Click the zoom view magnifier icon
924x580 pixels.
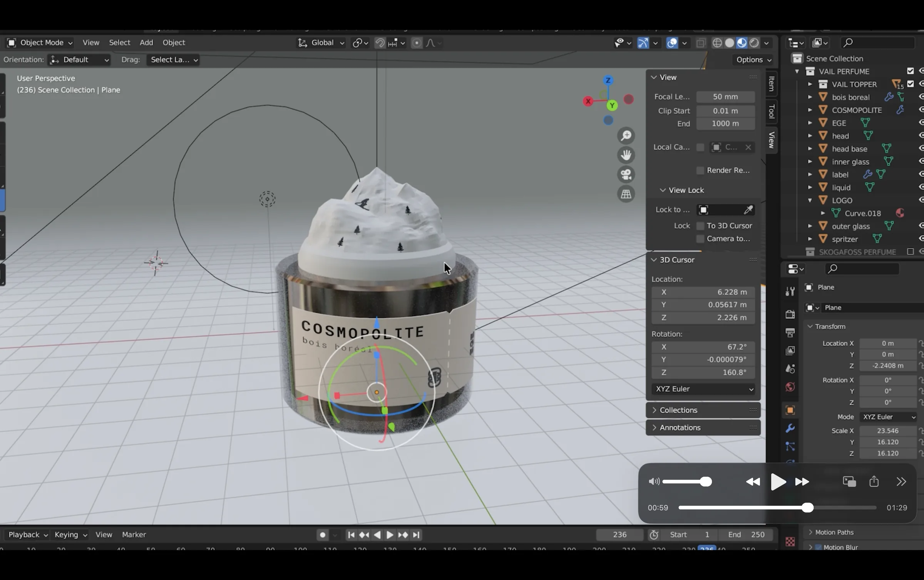[626, 136]
